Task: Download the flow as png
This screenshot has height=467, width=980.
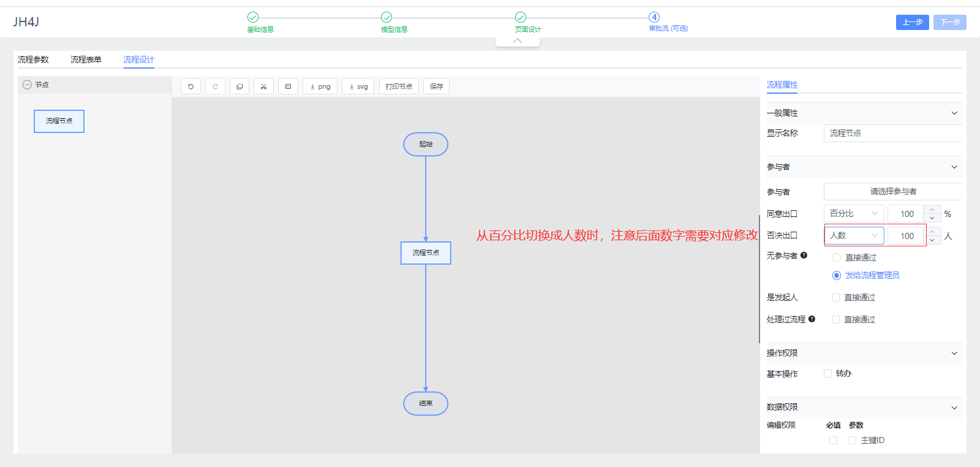Action: tap(320, 86)
